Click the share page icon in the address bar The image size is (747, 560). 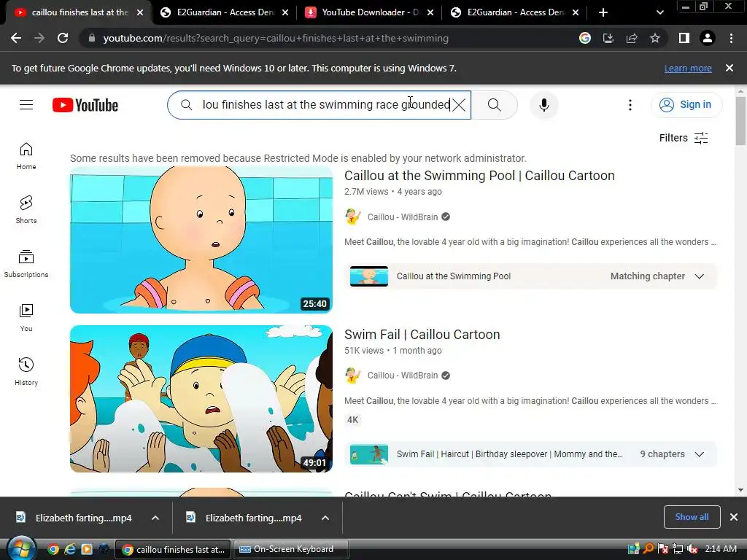pyautogui.click(x=632, y=38)
